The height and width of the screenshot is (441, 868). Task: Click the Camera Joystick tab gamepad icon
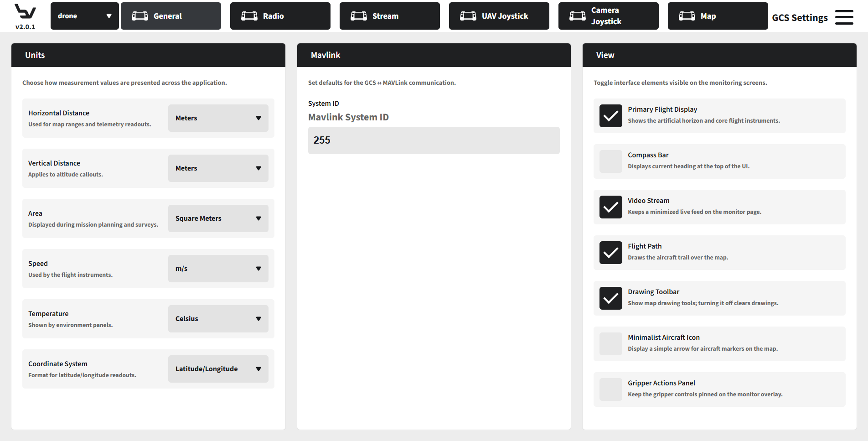click(x=577, y=16)
